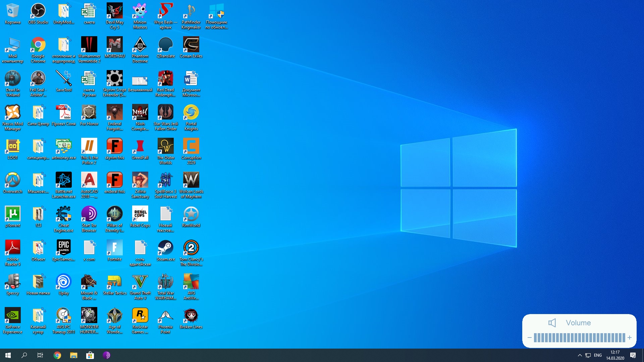Launch GeForce Experience icon

12,321
